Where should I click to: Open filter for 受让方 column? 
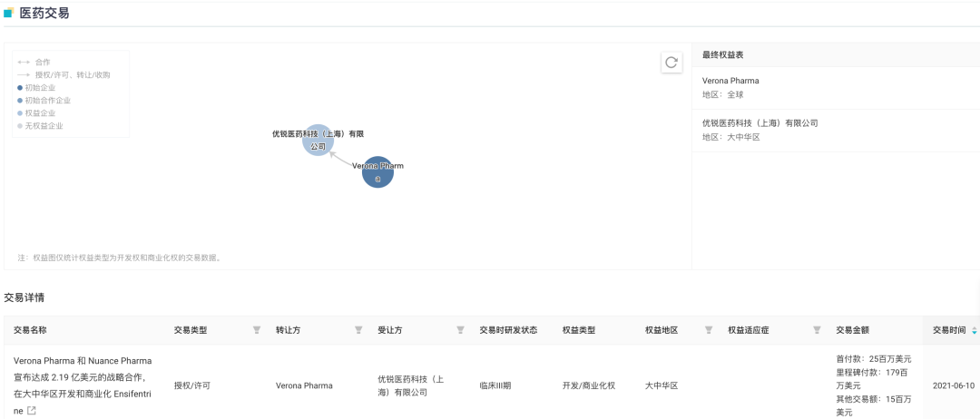click(460, 330)
